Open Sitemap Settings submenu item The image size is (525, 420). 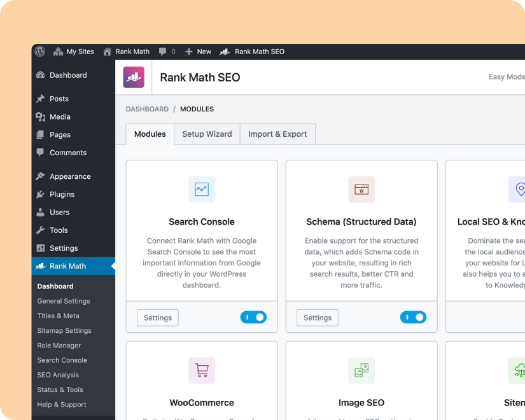(64, 330)
